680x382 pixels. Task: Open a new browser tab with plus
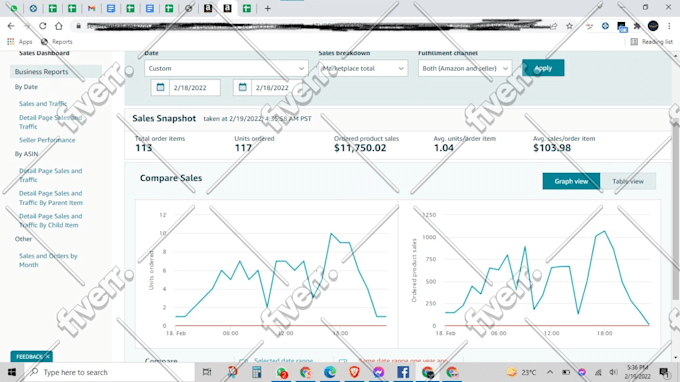click(x=268, y=8)
